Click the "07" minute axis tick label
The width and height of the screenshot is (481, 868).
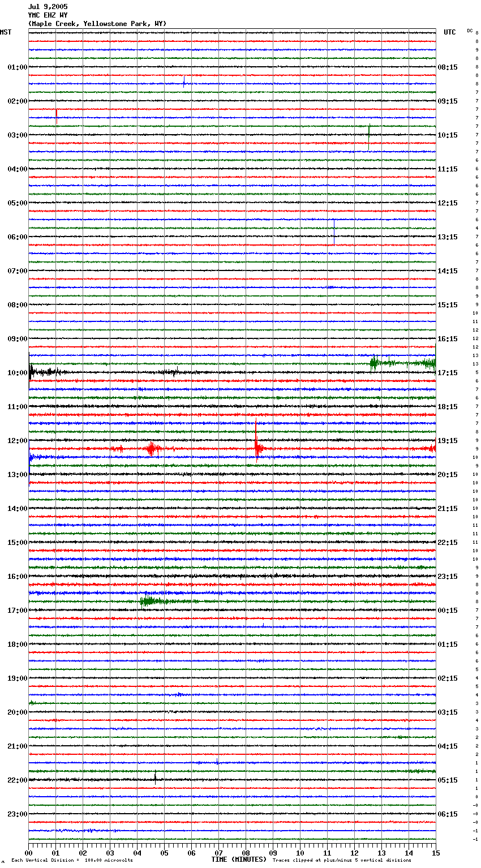click(218, 853)
